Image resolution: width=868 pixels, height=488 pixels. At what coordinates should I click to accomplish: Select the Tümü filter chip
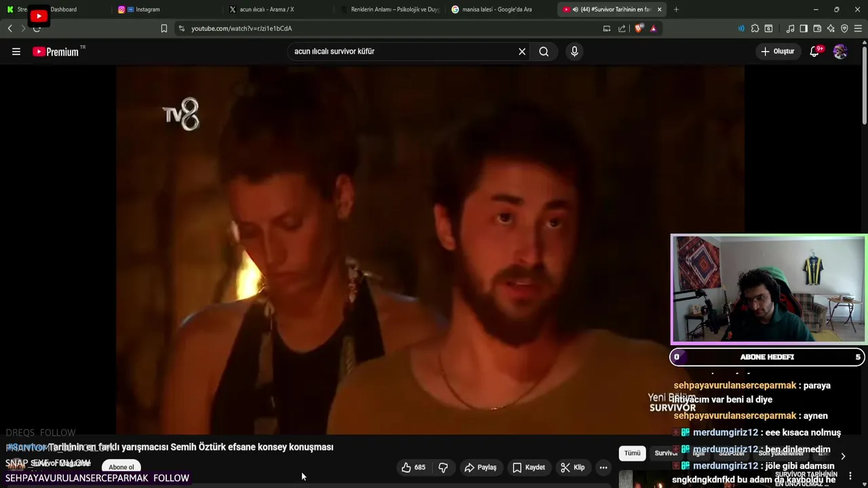[x=632, y=453]
